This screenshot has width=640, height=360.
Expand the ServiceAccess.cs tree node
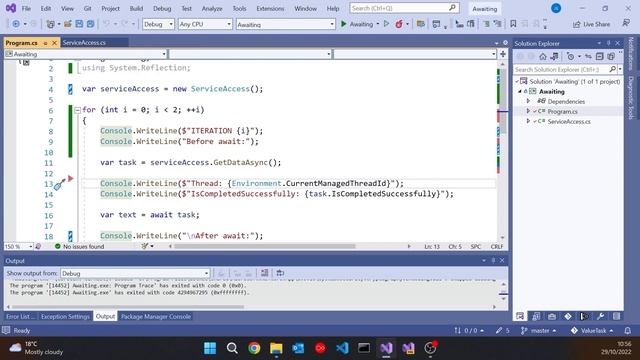point(529,121)
